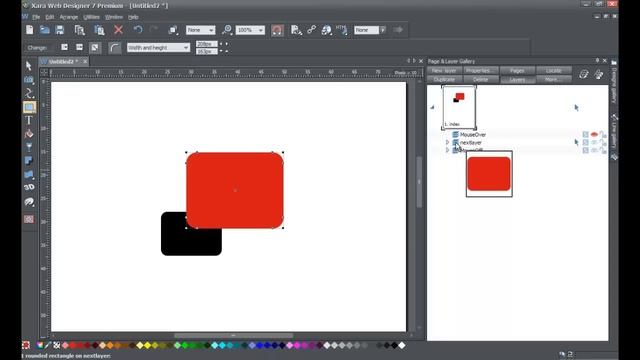
Task: Select the Text tool
Action: click(x=29, y=120)
